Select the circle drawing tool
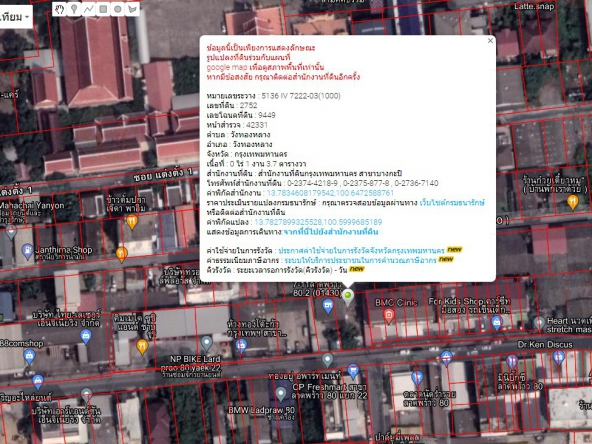This screenshot has height=444, width=592. click(118, 9)
